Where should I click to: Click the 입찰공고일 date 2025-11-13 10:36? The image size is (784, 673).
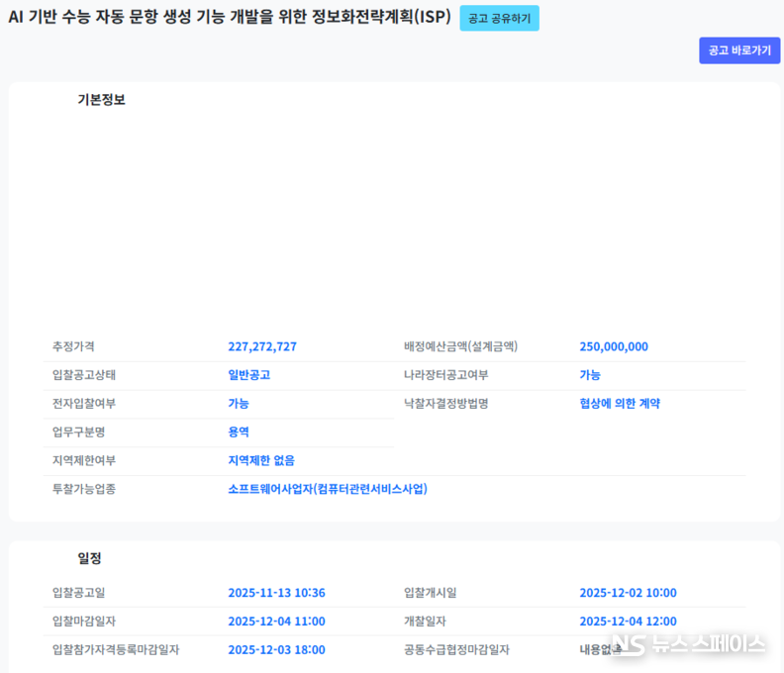coord(276,593)
